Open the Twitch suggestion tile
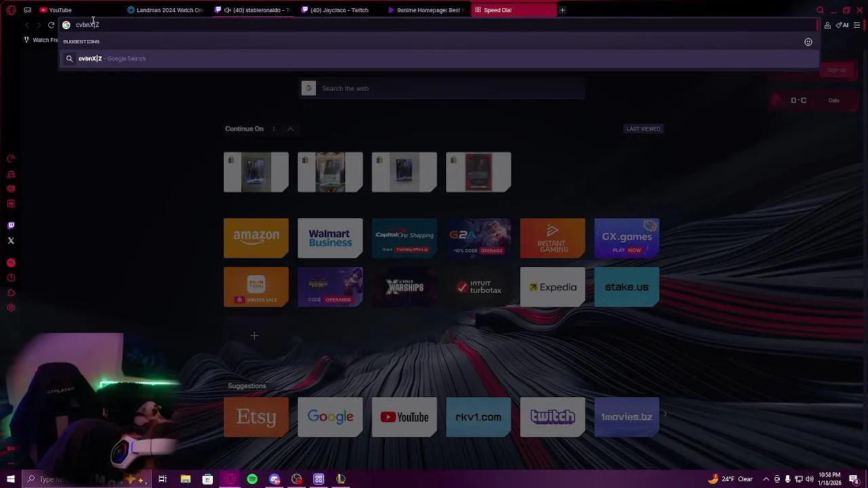Screen dimensions: 868x488 tap(553, 417)
